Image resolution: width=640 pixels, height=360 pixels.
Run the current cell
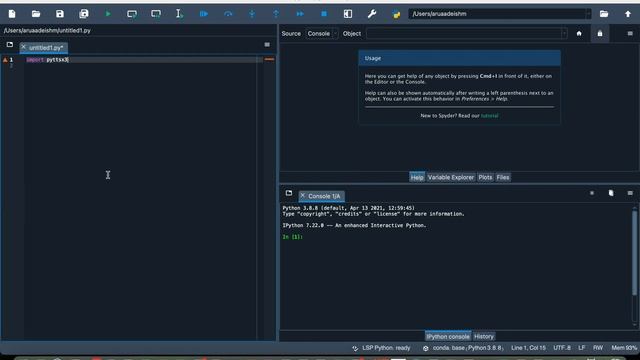click(132, 14)
